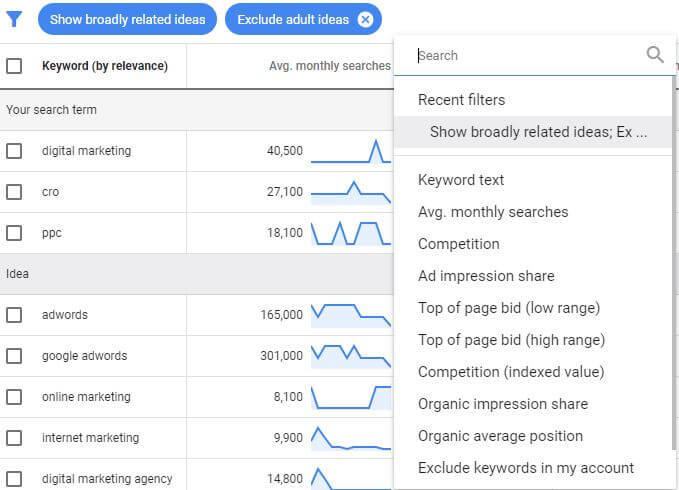Check the google adwords keyword box
Image resolution: width=679 pixels, height=490 pixels.
14,356
